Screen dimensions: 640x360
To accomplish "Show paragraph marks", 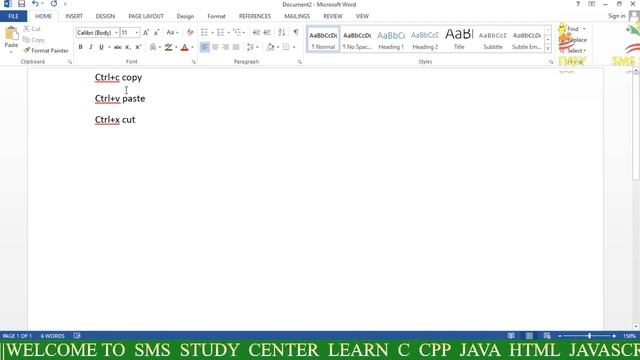I will pyautogui.click(x=296, y=33).
